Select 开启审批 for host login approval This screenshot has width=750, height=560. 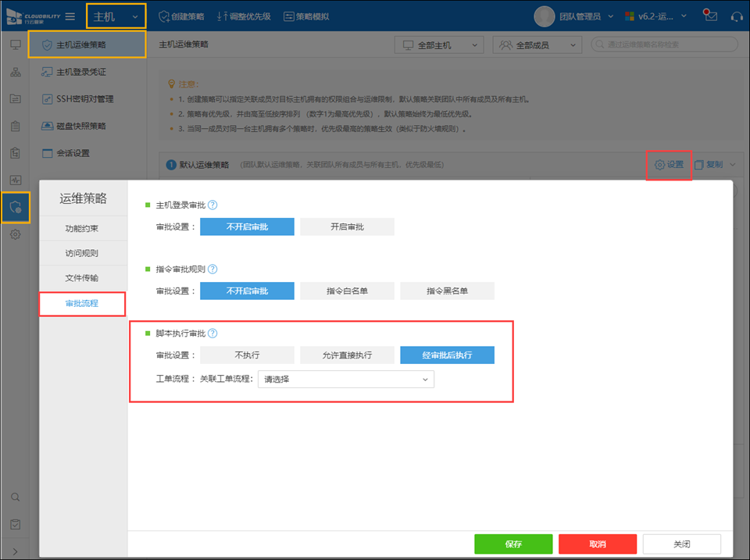pyautogui.click(x=347, y=226)
